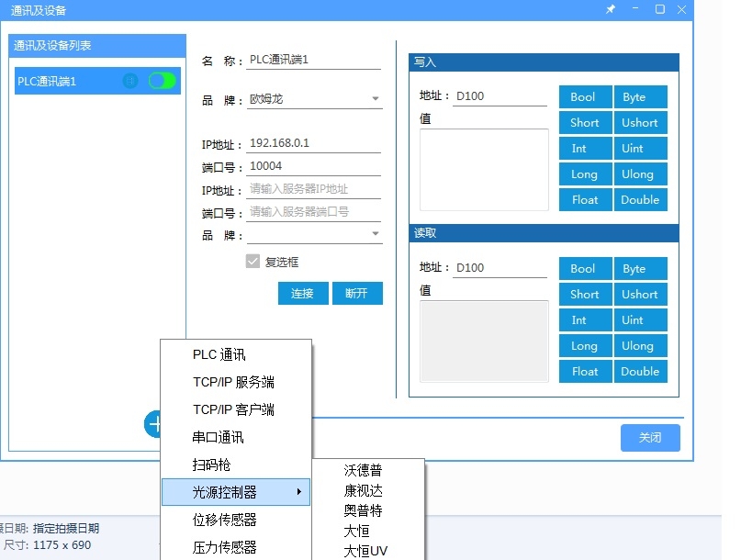Select 扫码枪 menu item
The width and height of the screenshot is (752, 560).
coord(211,465)
